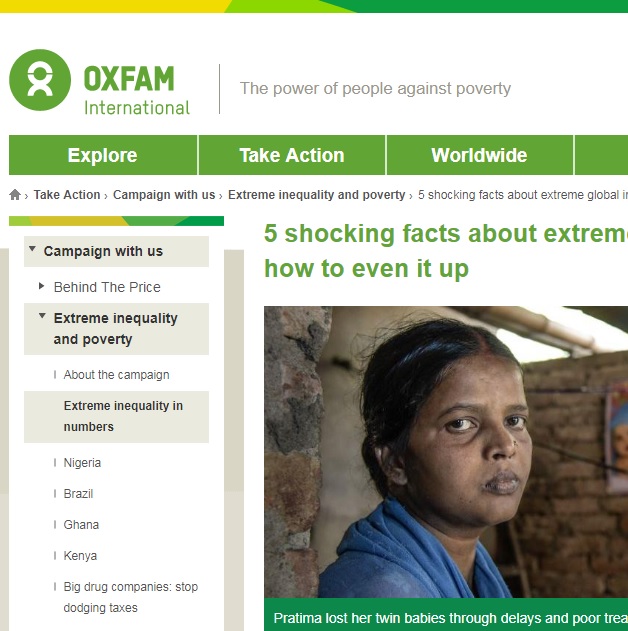Viewport: 628px width, 631px height.
Task: Open the Ghana sidebar link
Action: (x=81, y=525)
